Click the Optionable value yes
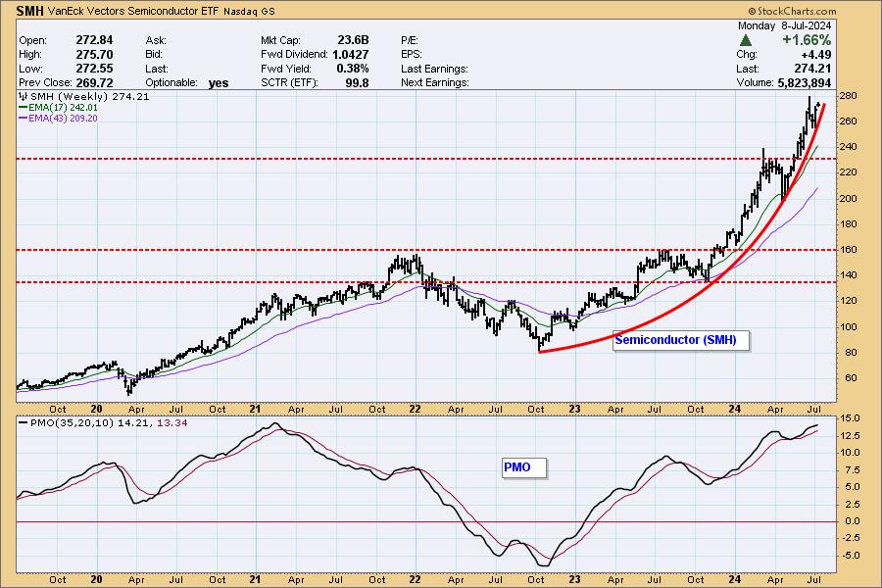 (x=219, y=83)
